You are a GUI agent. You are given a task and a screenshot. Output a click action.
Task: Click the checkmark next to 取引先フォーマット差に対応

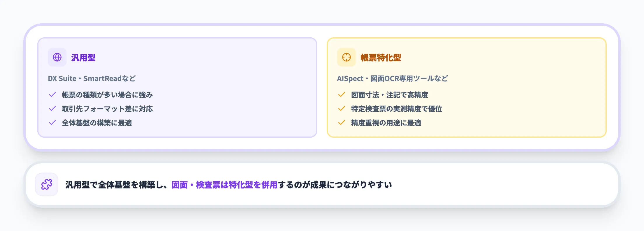pyautogui.click(x=52, y=108)
